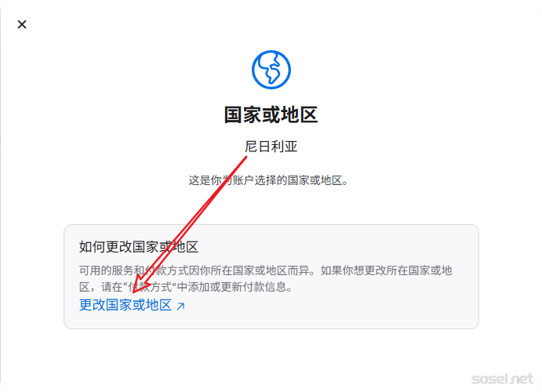Close the country or region dialog
The height and width of the screenshot is (392, 542).
tap(22, 24)
